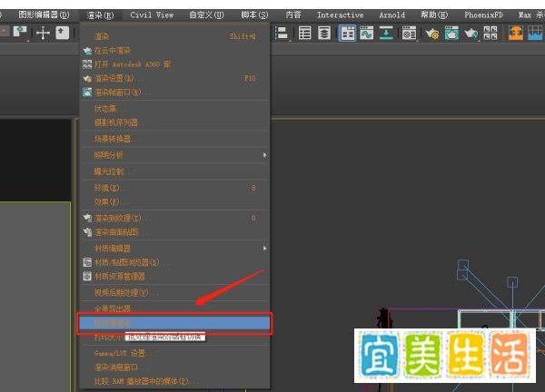Click the align tool toolbar icon
This screenshot has height=392, width=545.
click(x=282, y=34)
